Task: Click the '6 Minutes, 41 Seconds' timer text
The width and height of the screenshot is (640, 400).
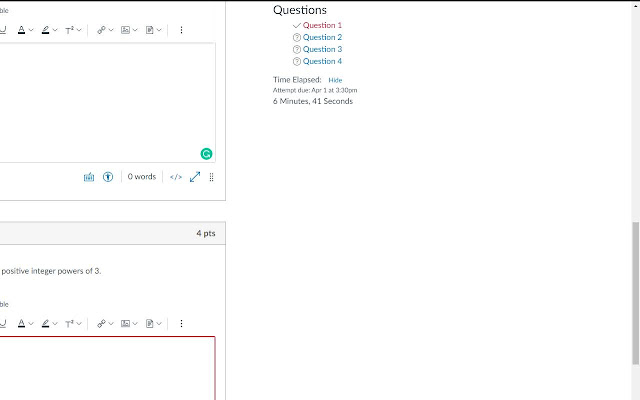Action: pos(313,101)
